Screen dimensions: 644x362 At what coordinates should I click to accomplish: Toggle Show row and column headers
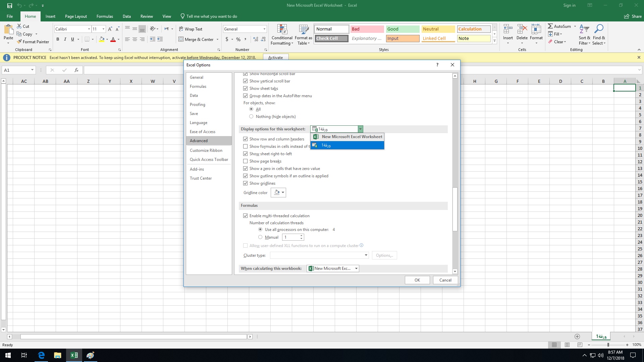pos(246,139)
